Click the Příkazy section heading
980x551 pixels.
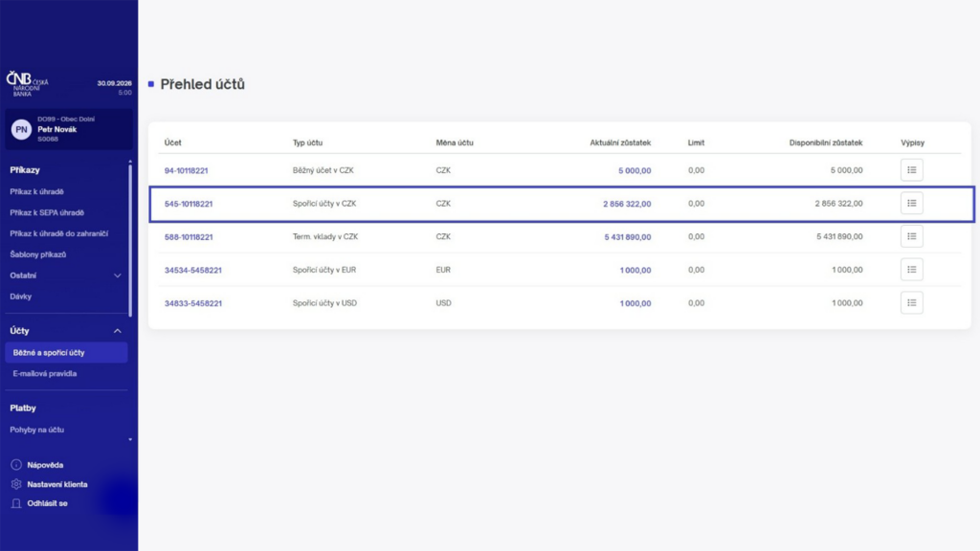[25, 170]
